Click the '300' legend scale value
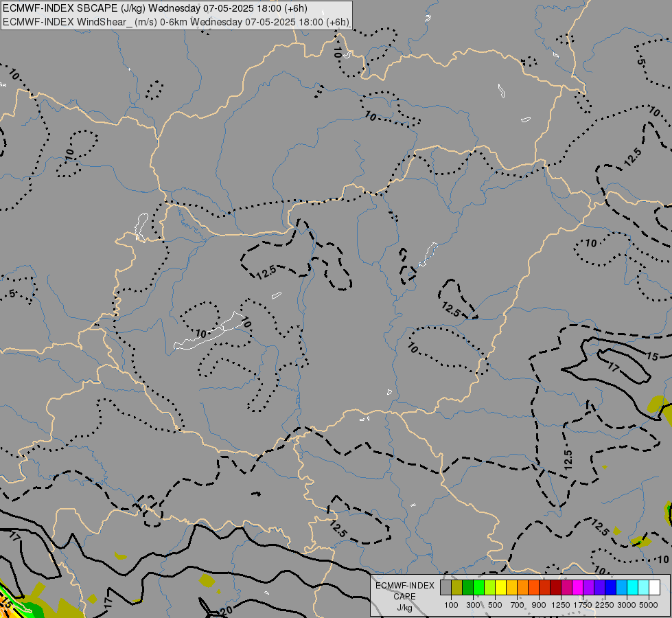672x618 pixels. pos(473,605)
